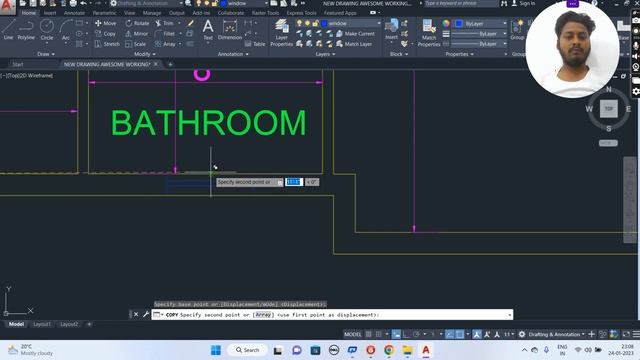Switch to Layout1 tab
This screenshot has height=360, width=640.
click(42, 324)
